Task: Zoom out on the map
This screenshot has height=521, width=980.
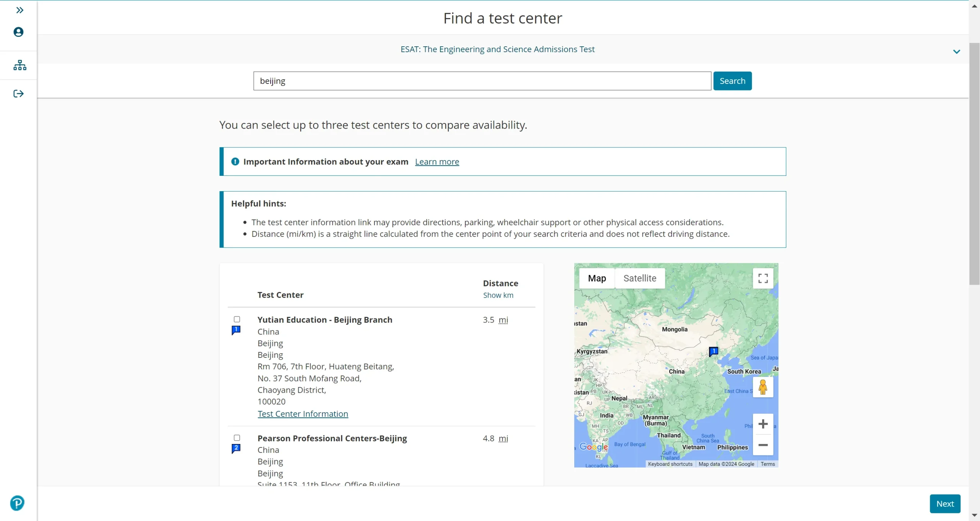Action: 763,445
